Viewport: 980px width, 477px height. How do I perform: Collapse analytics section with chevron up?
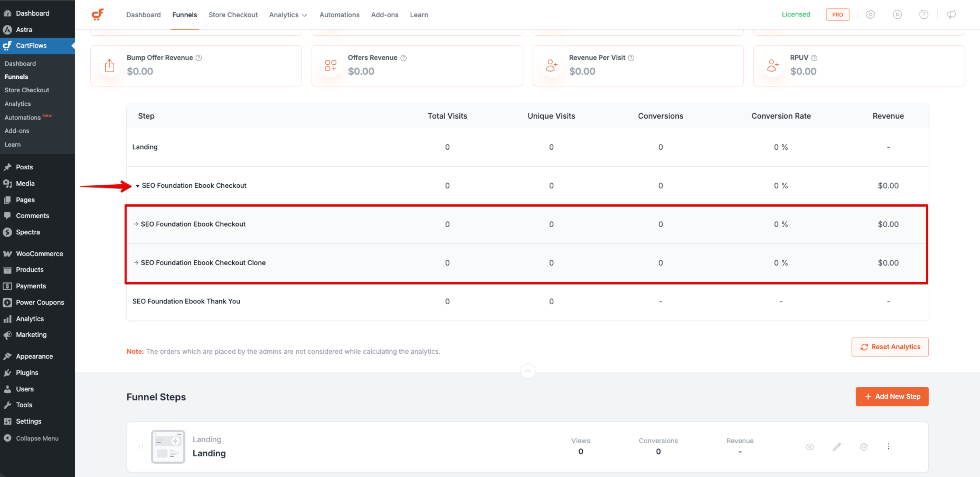(x=528, y=371)
